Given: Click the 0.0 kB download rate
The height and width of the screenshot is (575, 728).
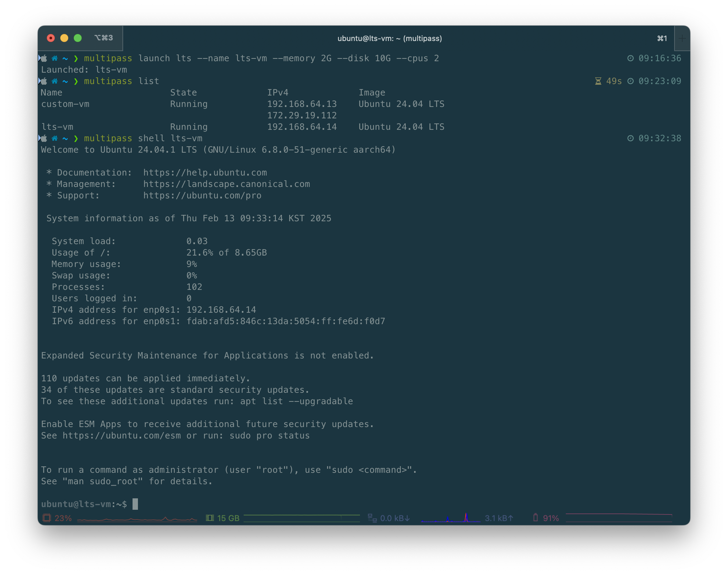Looking at the screenshot, I should pyautogui.click(x=395, y=518).
